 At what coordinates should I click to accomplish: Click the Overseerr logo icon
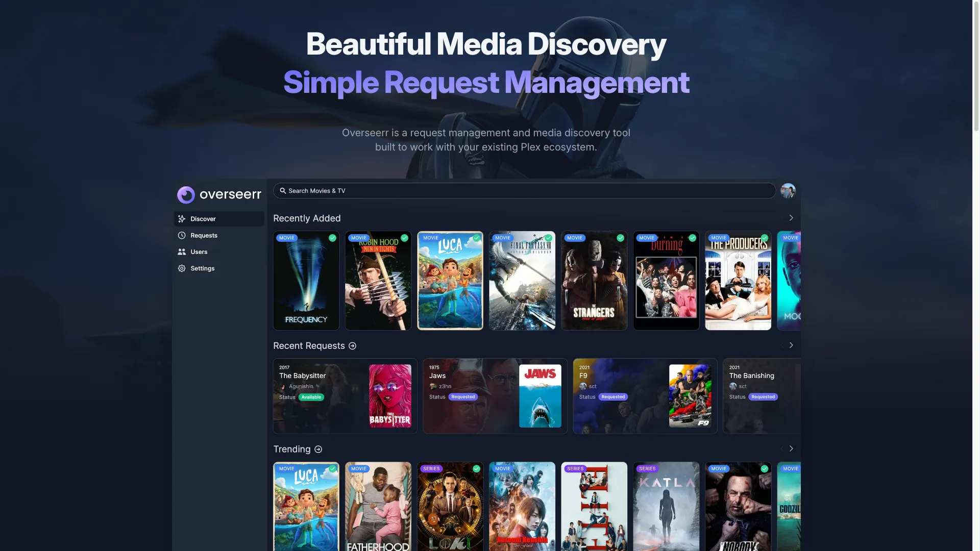(x=186, y=194)
